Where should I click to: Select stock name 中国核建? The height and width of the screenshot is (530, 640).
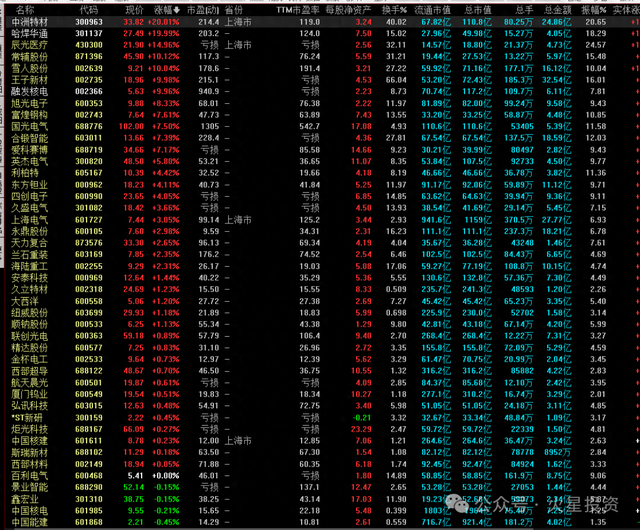[29, 441]
